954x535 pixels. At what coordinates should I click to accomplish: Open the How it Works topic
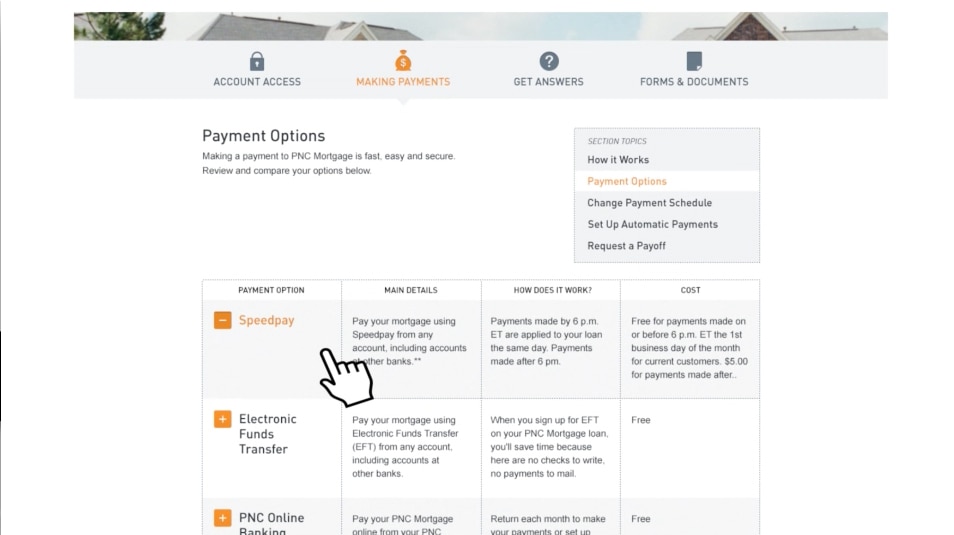click(618, 160)
